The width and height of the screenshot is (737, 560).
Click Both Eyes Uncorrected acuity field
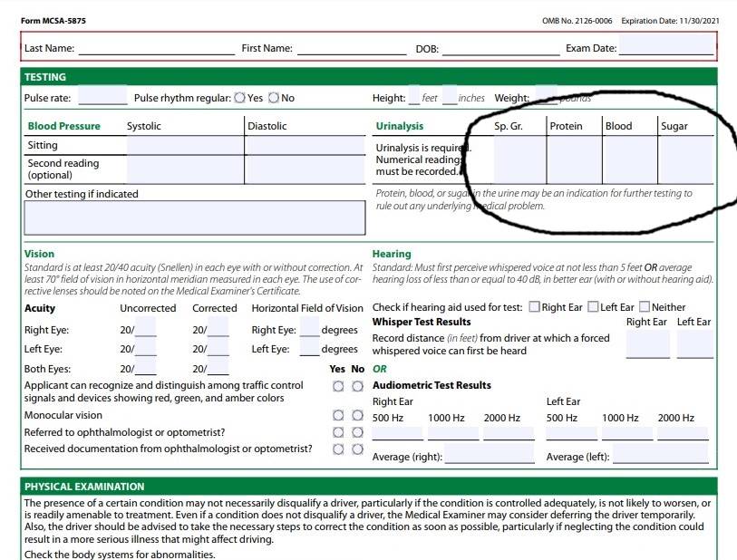point(146,366)
